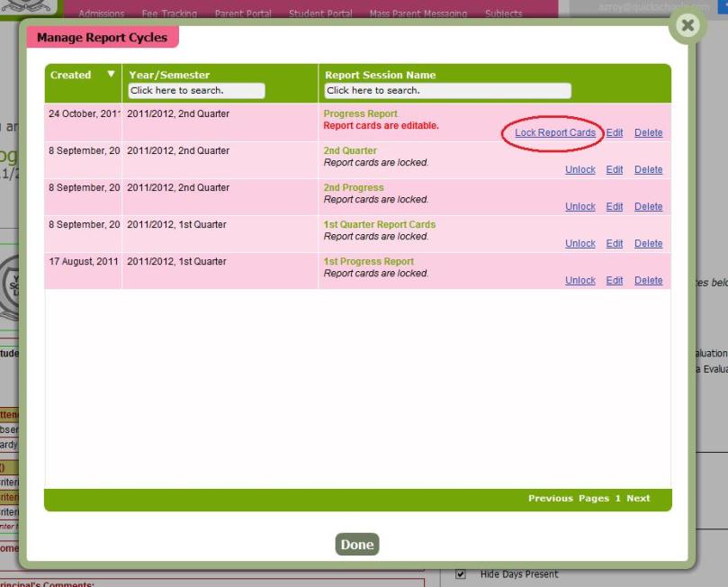
Task: Click Lock Report Cards link
Action: (x=555, y=133)
